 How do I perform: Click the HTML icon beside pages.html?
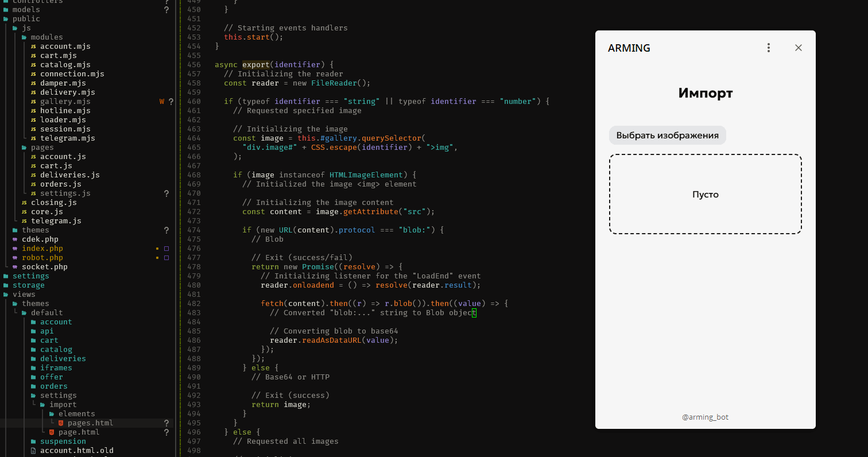coord(61,423)
